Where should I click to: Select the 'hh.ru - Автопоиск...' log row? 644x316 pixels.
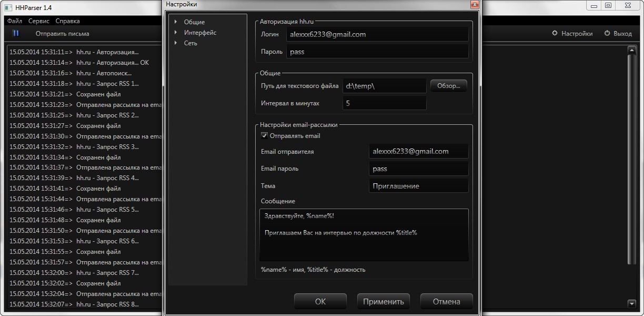pos(71,73)
